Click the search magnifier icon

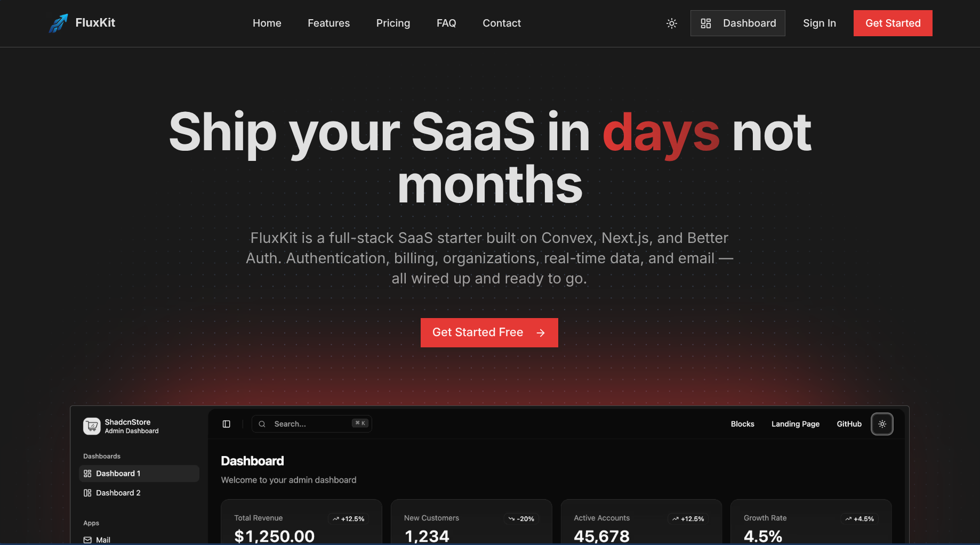tap(262, 424)
